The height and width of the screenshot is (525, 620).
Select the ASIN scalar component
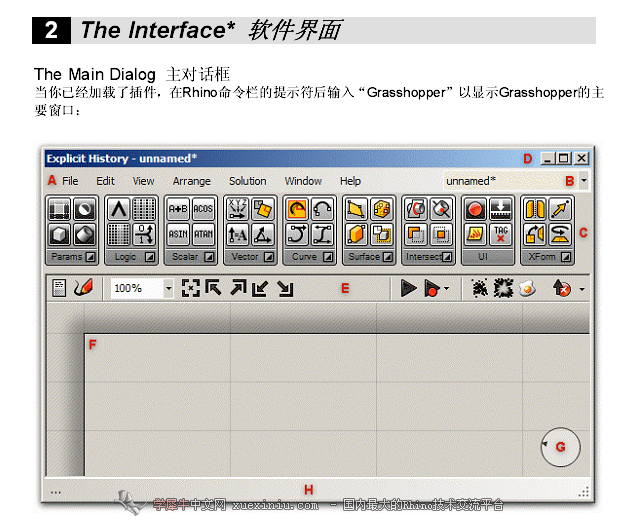178,234
